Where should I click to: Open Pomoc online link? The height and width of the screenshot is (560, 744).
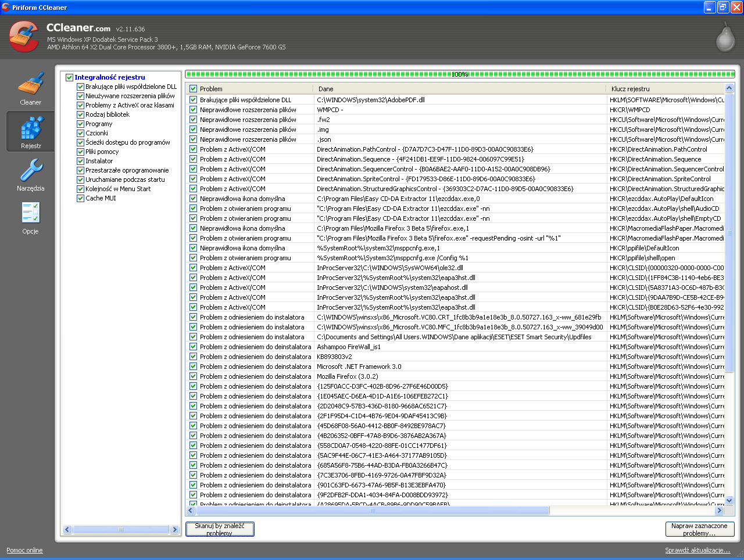click(24, 550)
